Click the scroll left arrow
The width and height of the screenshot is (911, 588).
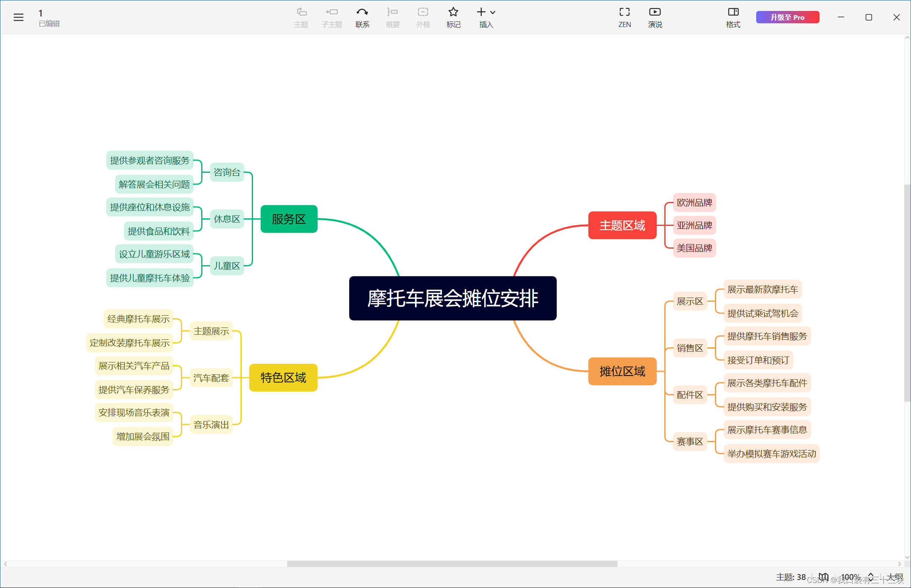click(5, 564)
